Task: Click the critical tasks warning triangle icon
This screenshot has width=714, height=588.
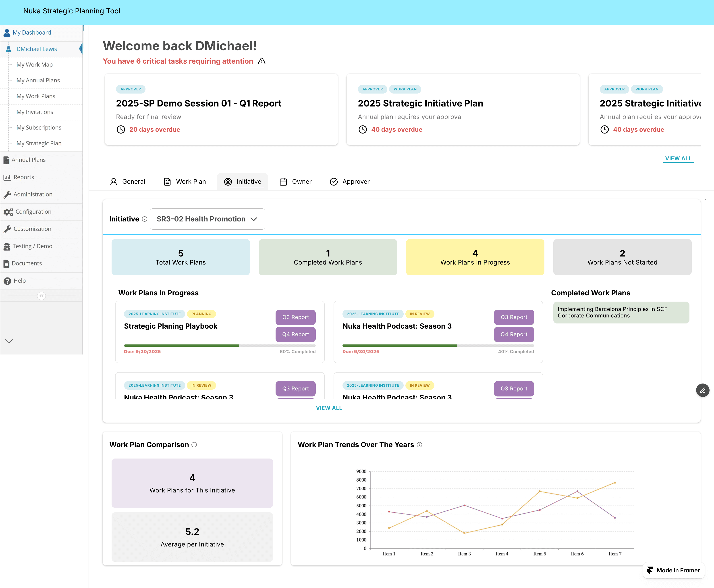Action: tap(261, 61)
